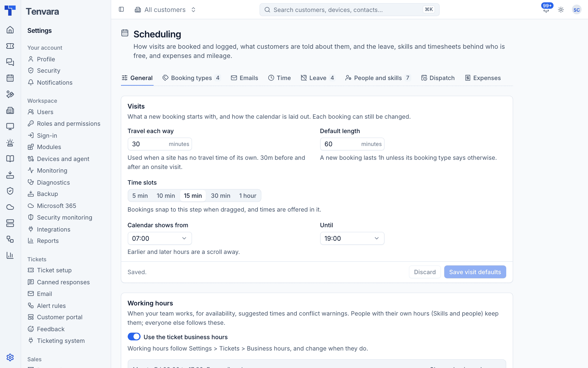Open the home icon in left rail
Viewport: 588px width, 368px height.
click(10, 30)
